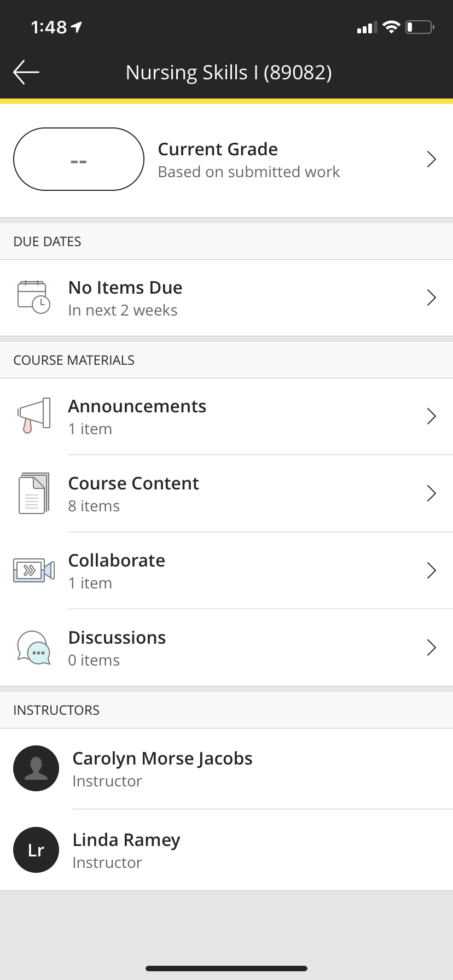Tap the Lr avatar for Linda Ramey

(36, 850)
